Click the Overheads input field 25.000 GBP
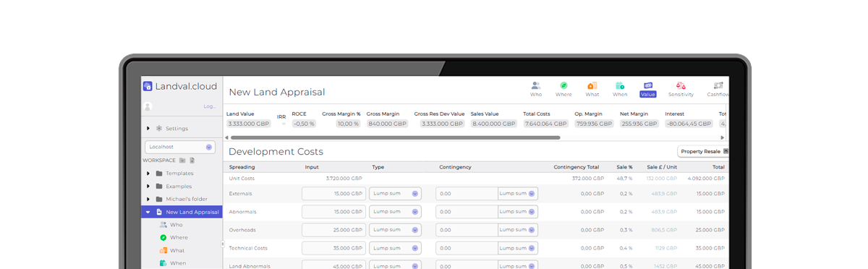Viewport: 868px width, 269px height. pos(333,230)
